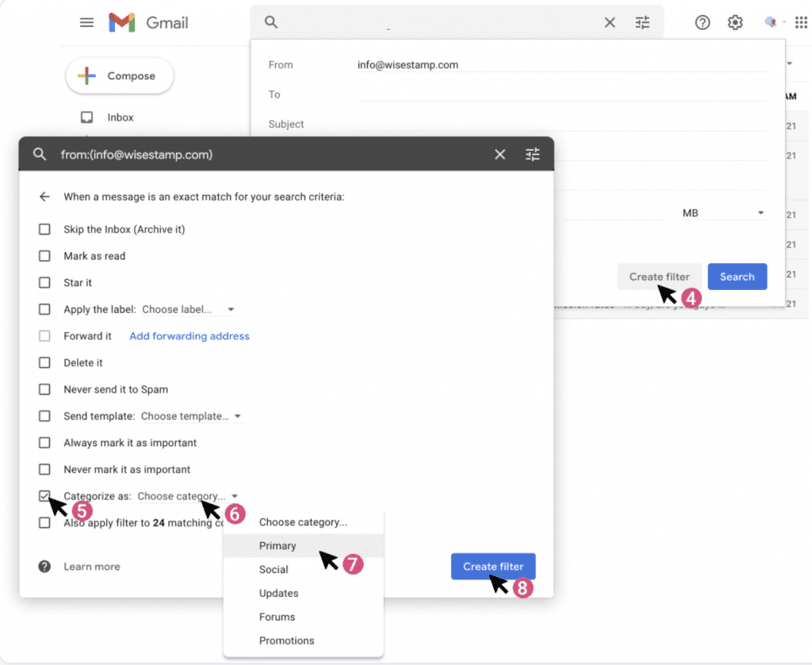Open the Google apps grid
The width and height of the screenshot is (812, 665).
801,22
